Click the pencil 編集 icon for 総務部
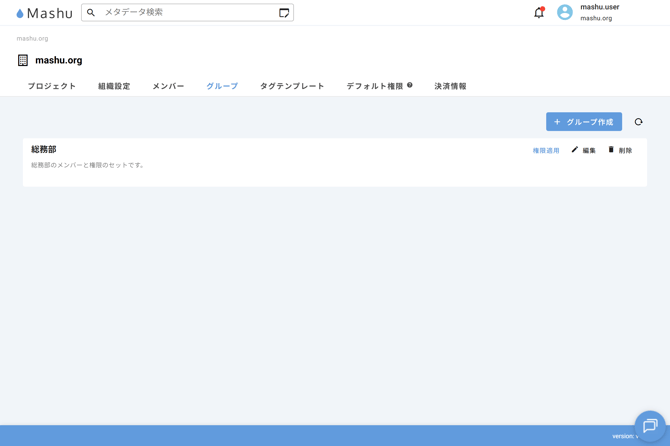 click(575, 150)
